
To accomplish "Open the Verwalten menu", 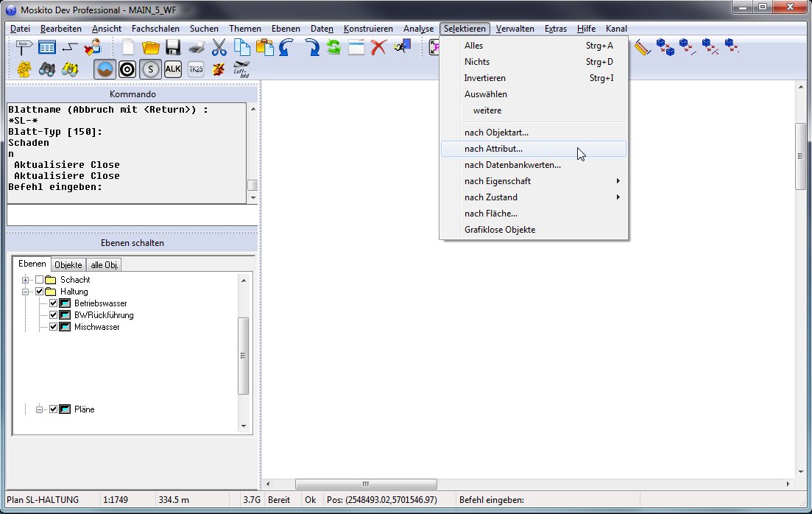I will tap(515, 29).
